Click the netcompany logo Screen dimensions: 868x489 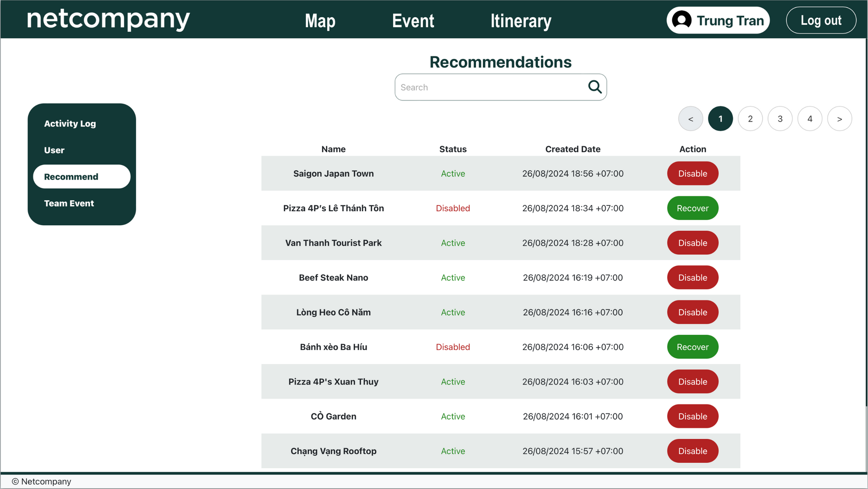pos(108,19)
